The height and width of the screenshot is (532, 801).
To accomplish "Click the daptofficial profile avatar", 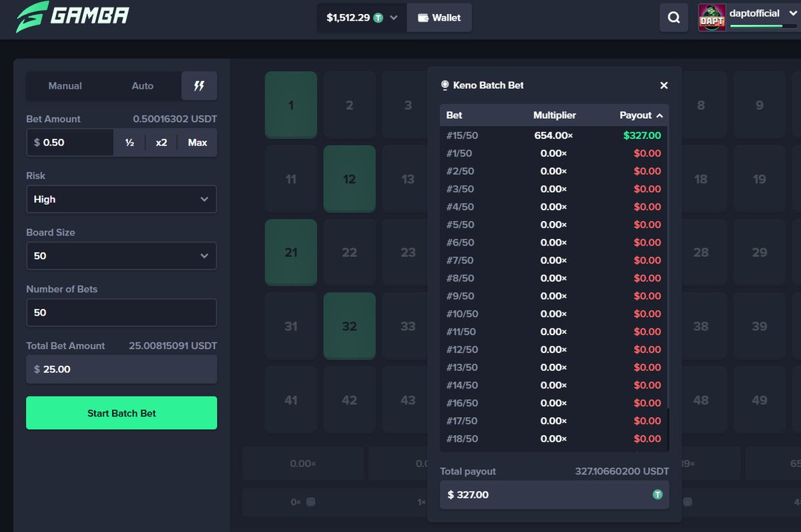I will 712,17.
